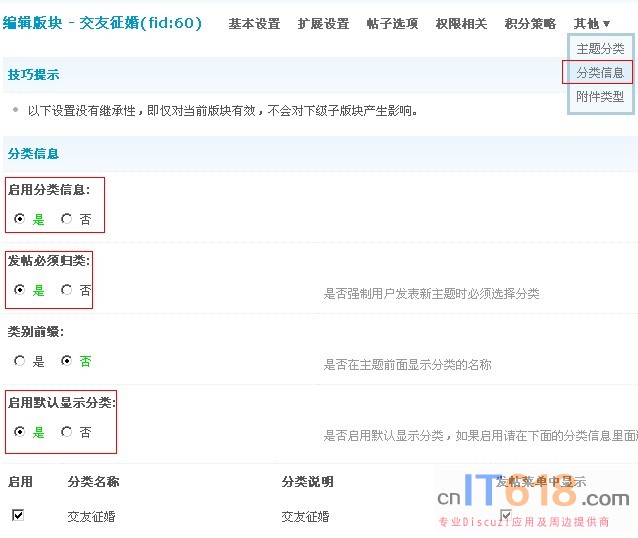Viewport: 638px width, 538px height.
Task: Choose 否 for 类别前缀
Action: pos(67,361)
